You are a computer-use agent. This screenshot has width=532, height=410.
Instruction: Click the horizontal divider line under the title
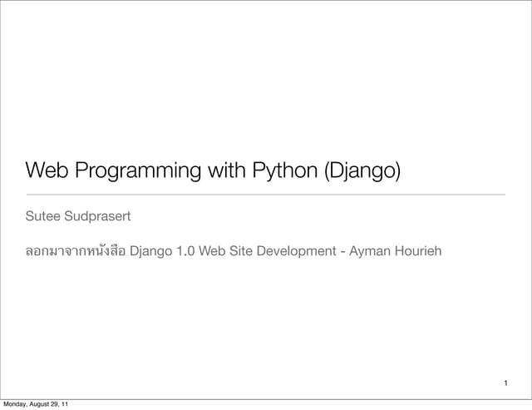265,195
